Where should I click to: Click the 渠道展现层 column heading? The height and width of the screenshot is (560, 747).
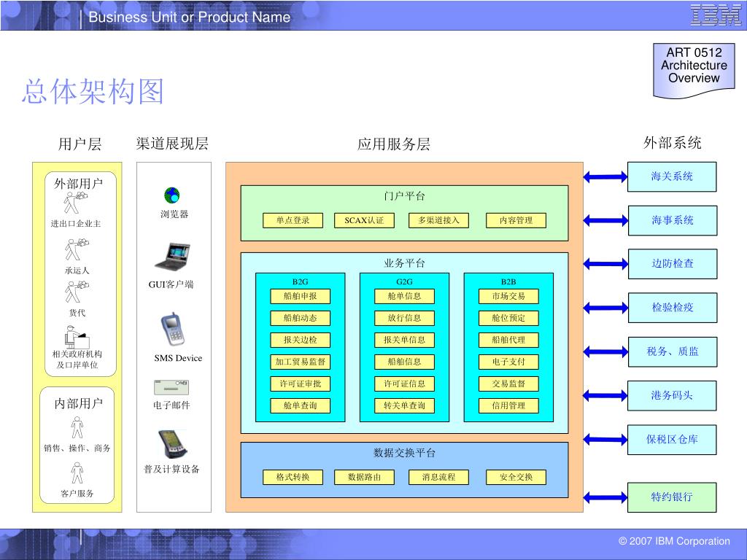click(172, 144)
